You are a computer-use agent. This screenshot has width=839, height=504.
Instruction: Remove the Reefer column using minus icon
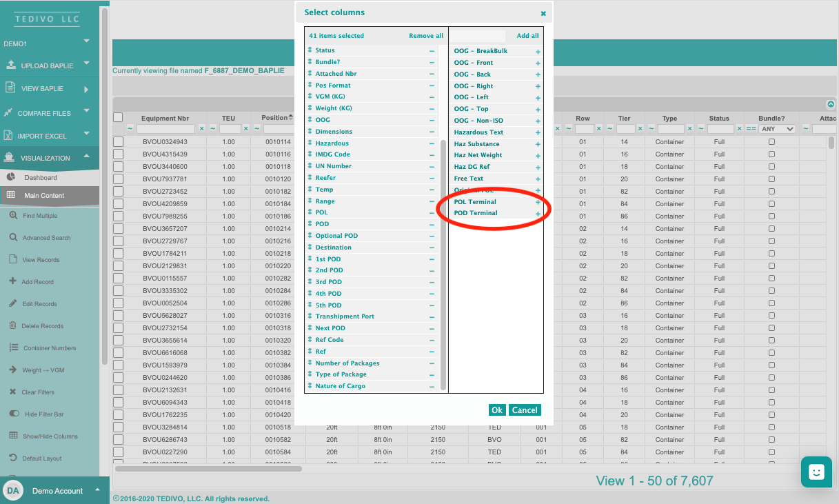(x=432, y=178)
